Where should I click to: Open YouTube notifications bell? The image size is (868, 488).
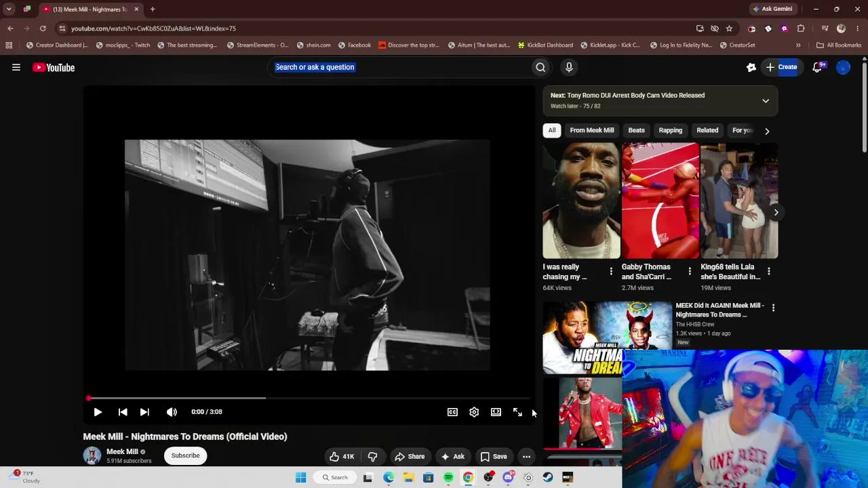click(x=818, y=67)
